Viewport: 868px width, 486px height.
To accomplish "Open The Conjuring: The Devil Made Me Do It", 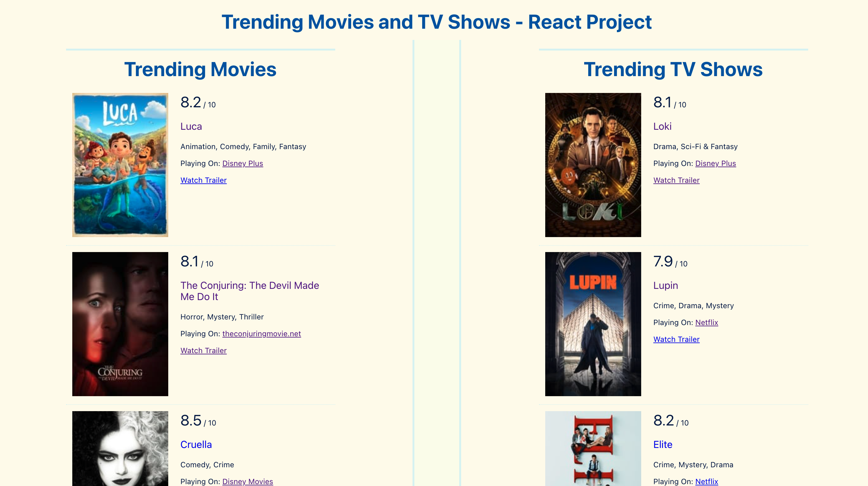I will (249, 291).
